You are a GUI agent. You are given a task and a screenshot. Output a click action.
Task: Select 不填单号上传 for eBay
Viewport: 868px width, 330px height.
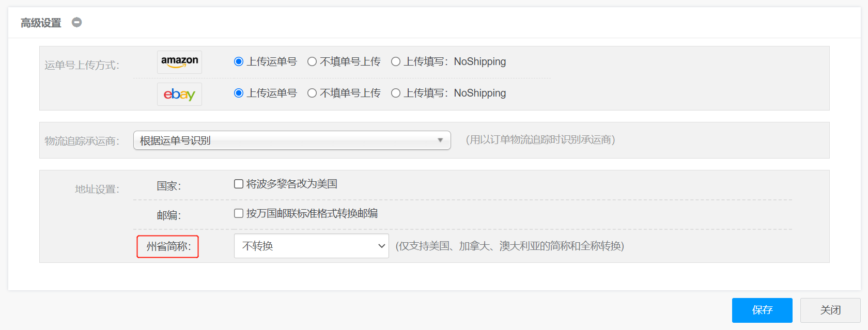pos(312,93)
